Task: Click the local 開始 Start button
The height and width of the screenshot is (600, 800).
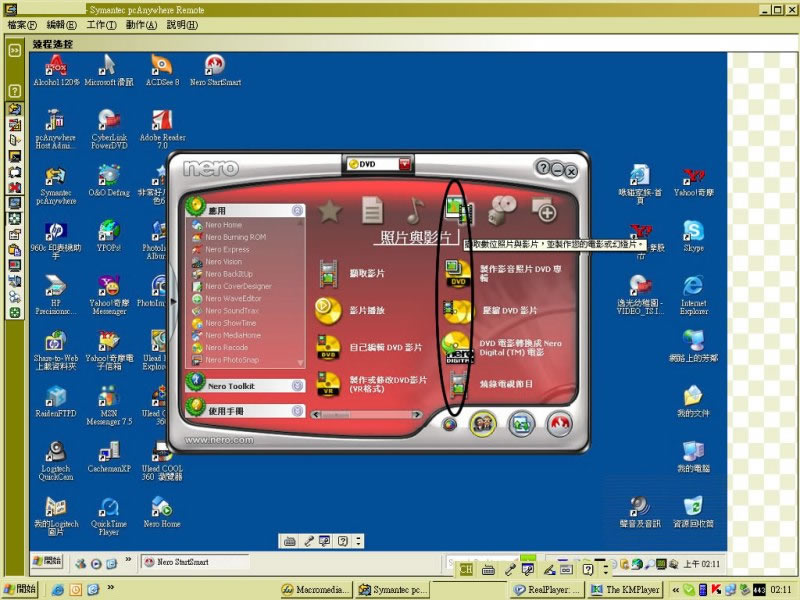Action: (19, 589)
